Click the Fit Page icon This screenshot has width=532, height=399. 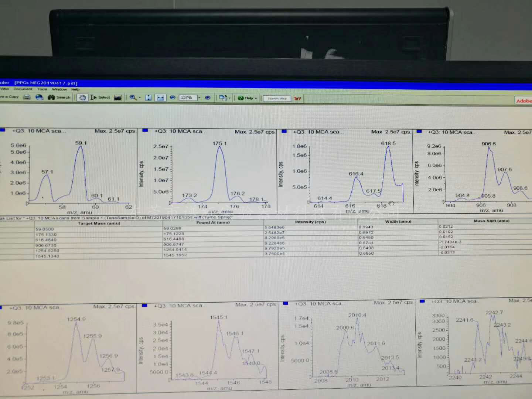pos(148,98)
